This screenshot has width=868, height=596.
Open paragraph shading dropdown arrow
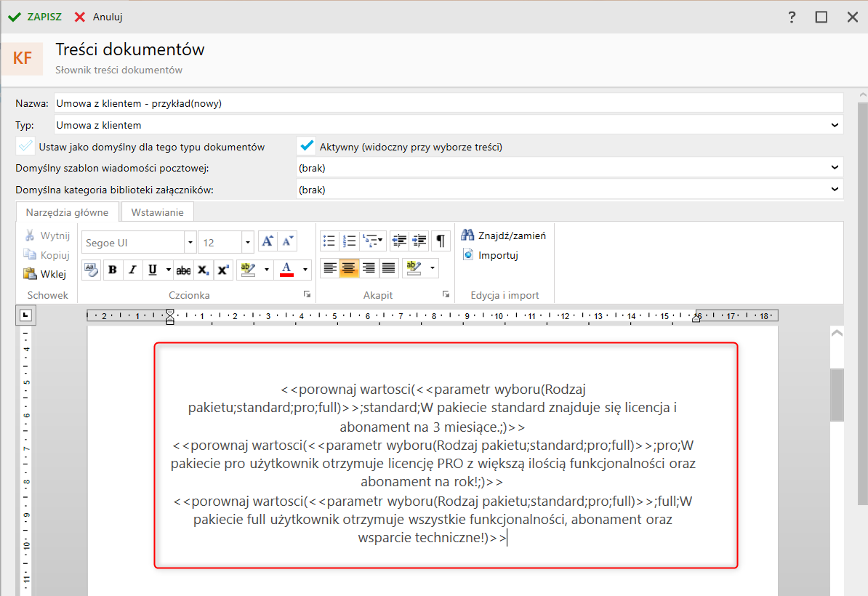(433, 268)
